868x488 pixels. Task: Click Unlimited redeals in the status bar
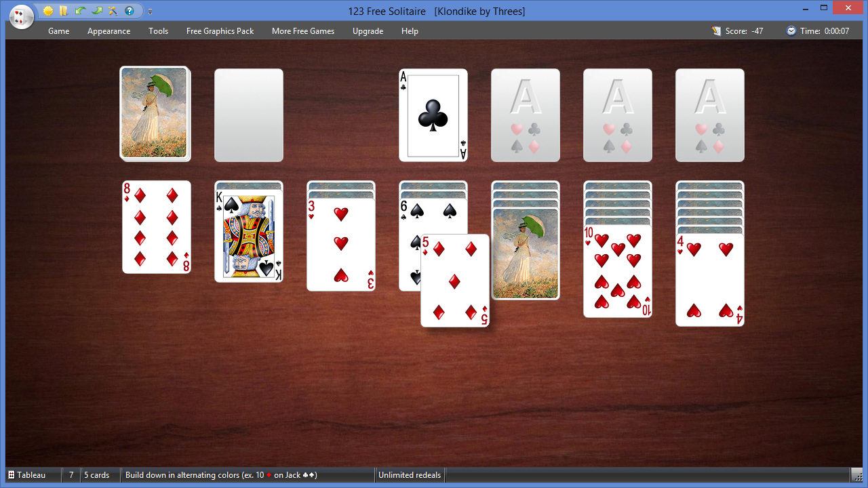(x=410, y=474)
